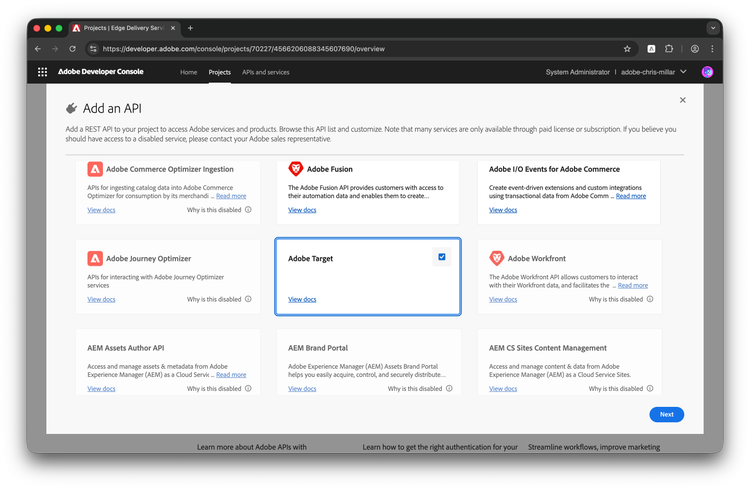Screen dimensions: 750x489
Task: Bookmark this page with the star icon
Action: click(627, 48)
